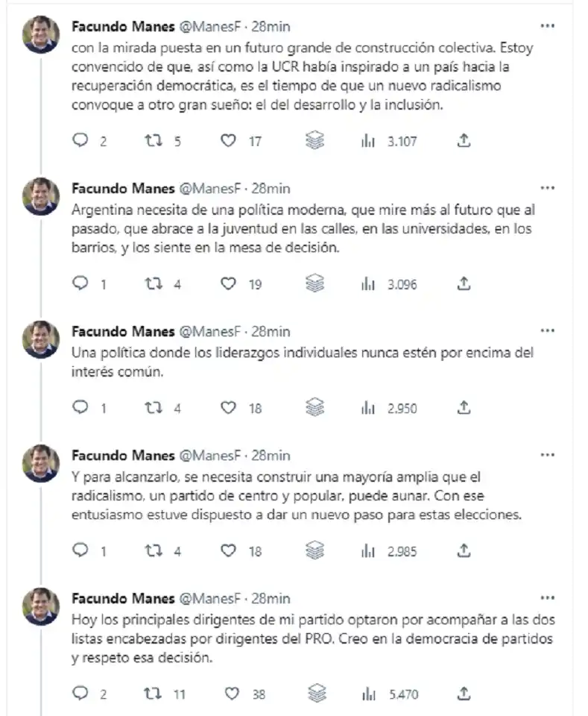Like the tweet about radicalismo convocando un sueño
588x716 pixels.
(227, 139)
